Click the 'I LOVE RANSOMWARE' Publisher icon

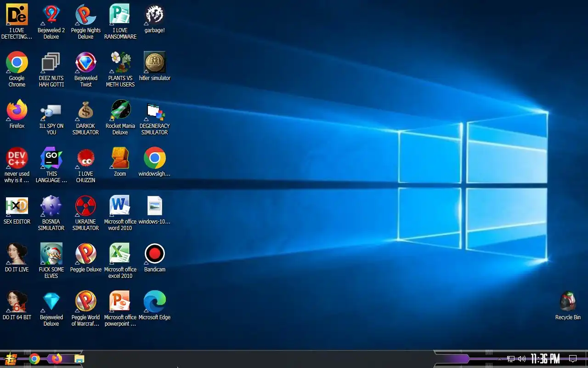(x=120, y=22)
